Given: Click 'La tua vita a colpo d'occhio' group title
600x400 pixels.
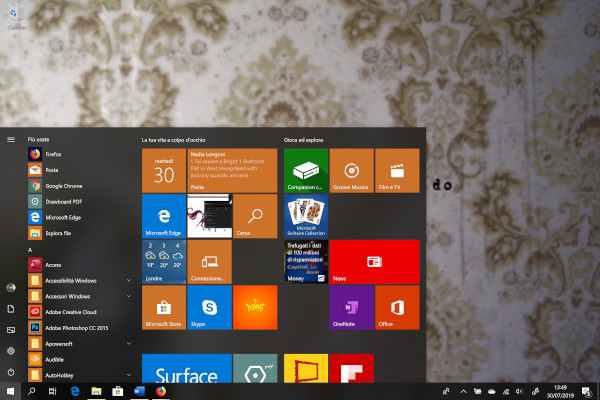Looking at the screenshot, I should 173,140.
